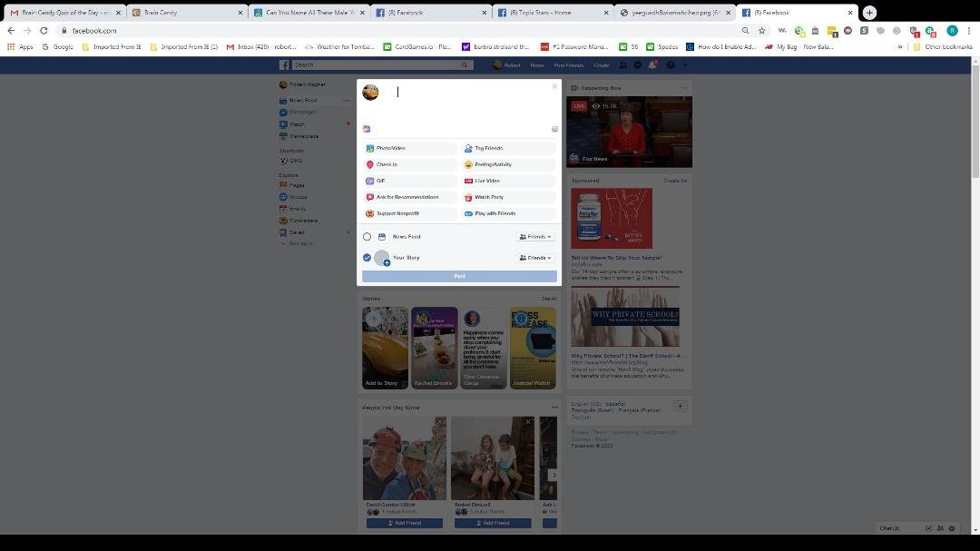This screenshot has width=980, height=551.
Task: Switch to Can You Name All These tab
Action: click(x=309, y=13)
